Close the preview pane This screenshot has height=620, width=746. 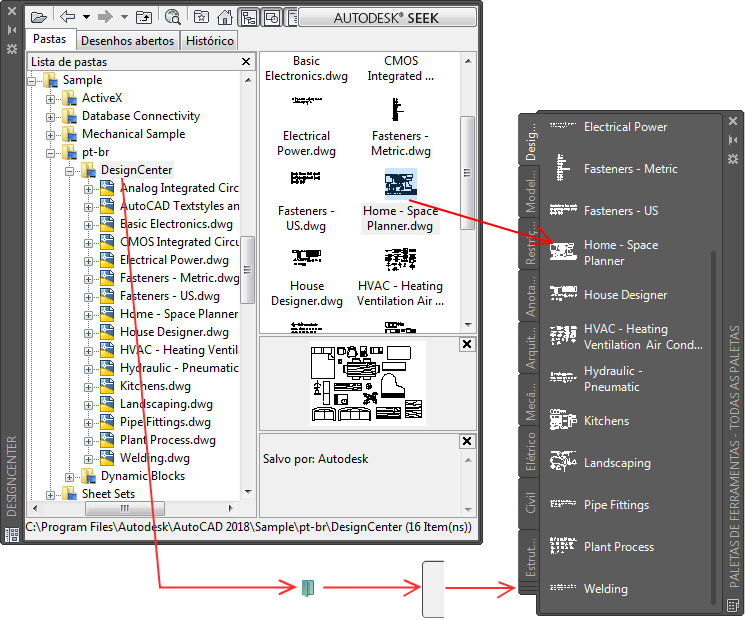click(x=467, y=344)
